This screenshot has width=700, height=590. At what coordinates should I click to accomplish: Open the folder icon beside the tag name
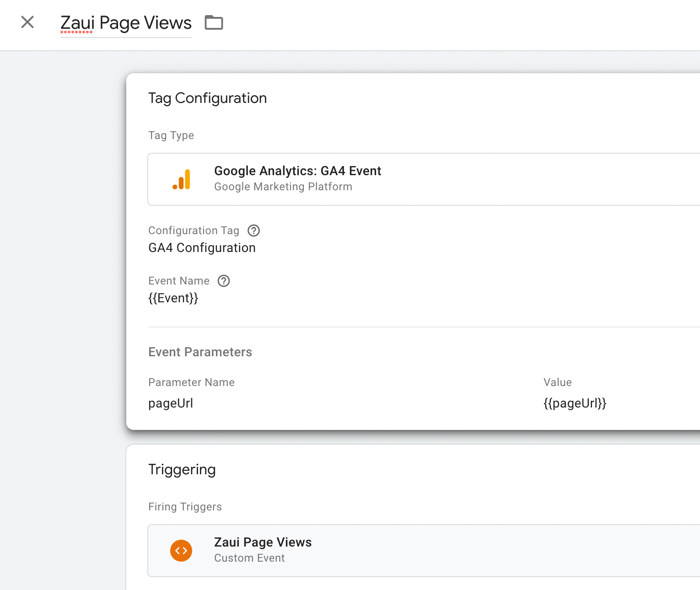[x=214, y=22]
